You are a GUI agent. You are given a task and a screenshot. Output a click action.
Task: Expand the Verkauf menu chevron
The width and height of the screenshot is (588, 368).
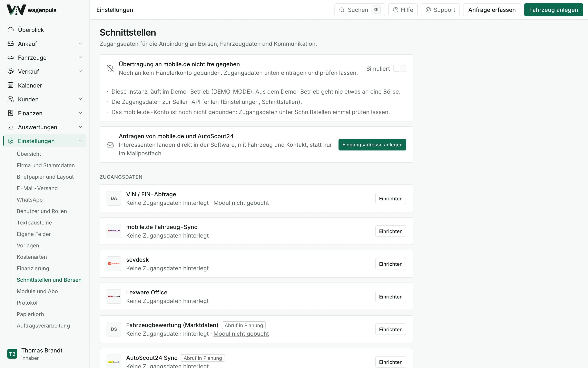point(80,71)
